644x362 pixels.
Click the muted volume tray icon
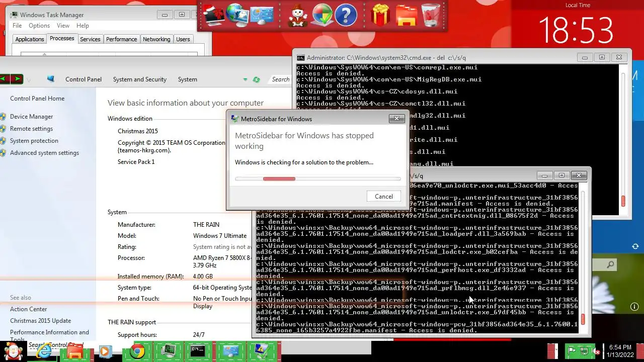coord(596,350)
